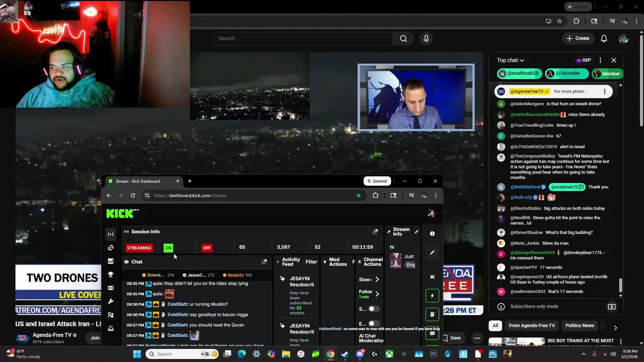Pop out the Session Info panel
644x362 pixels.
click(x=375, y=232)
